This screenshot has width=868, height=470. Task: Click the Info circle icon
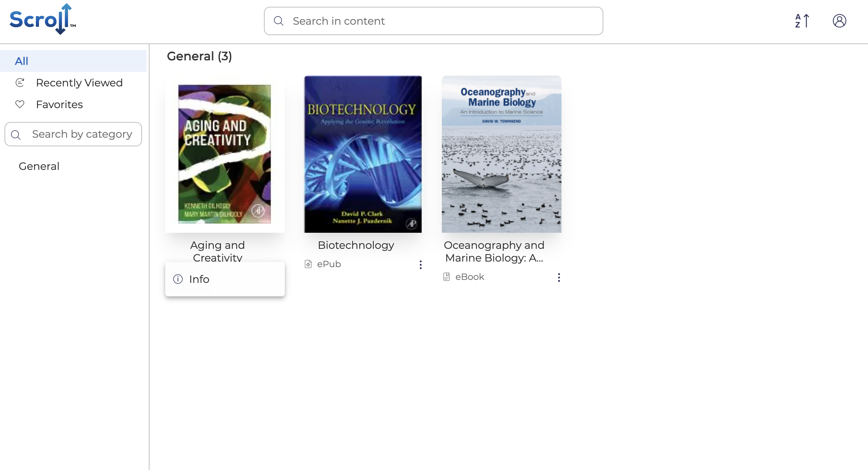(178, 279)
